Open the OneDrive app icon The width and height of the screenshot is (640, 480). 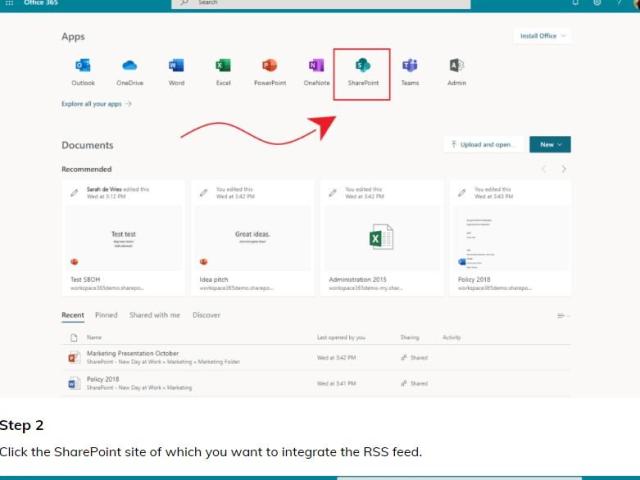[x=129, y=65]
